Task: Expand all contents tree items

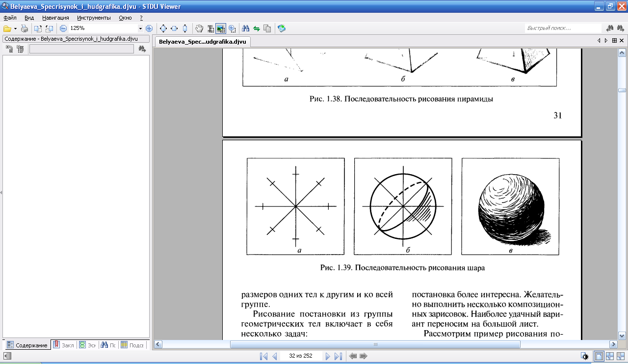Action: pyautogui.click(x=9, y=49)
